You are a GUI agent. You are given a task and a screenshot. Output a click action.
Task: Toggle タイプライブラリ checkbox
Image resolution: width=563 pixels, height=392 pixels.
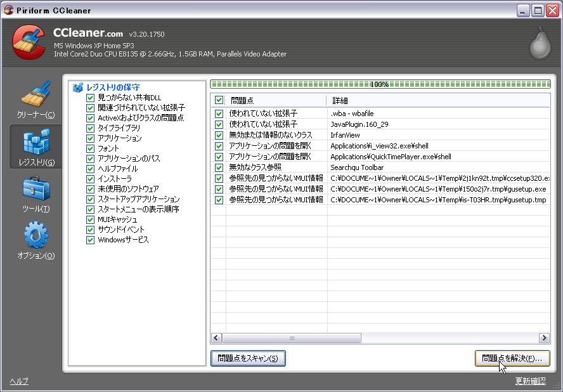coord(90,128)
